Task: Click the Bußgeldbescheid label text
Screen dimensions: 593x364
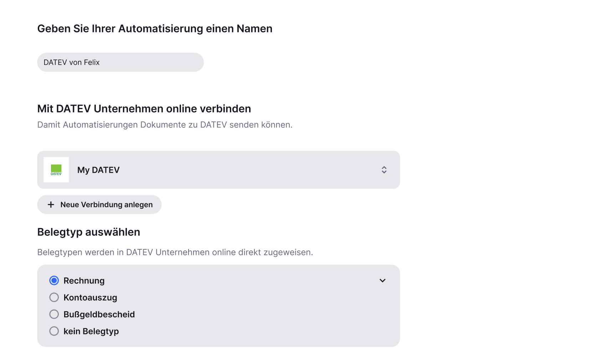Action: (99, 314)
